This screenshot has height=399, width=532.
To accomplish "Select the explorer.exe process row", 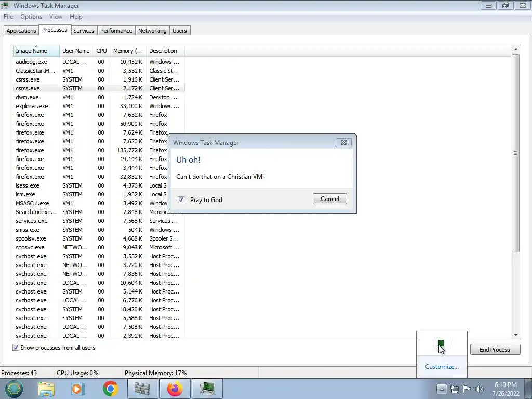I will 99,106.
